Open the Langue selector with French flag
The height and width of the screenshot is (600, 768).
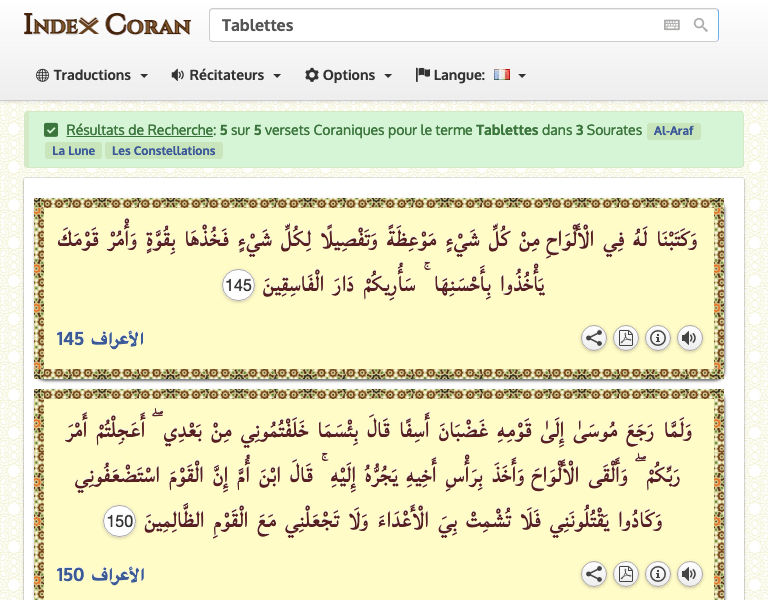click(471, 75)
